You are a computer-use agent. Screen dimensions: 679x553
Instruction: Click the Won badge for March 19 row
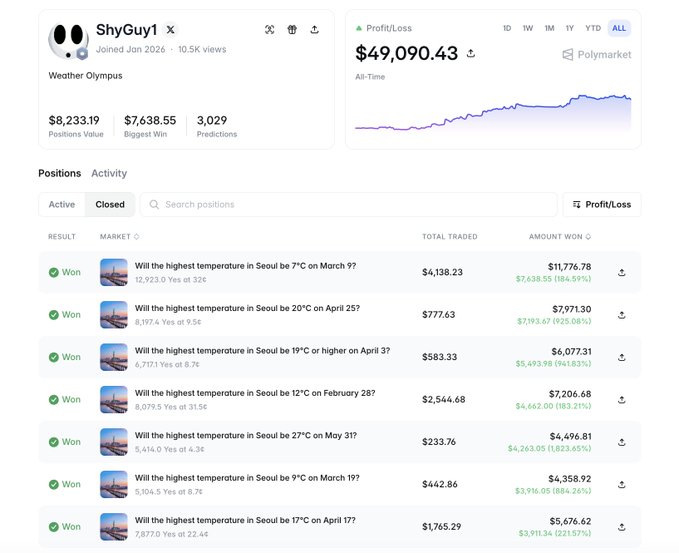click(x=65, y=484)
